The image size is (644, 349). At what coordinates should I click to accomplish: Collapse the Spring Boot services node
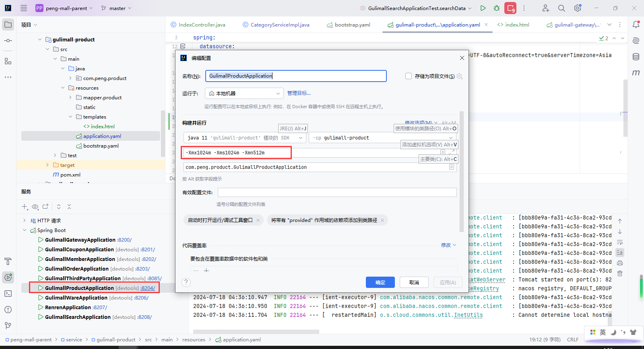click(x=25, y=230)
